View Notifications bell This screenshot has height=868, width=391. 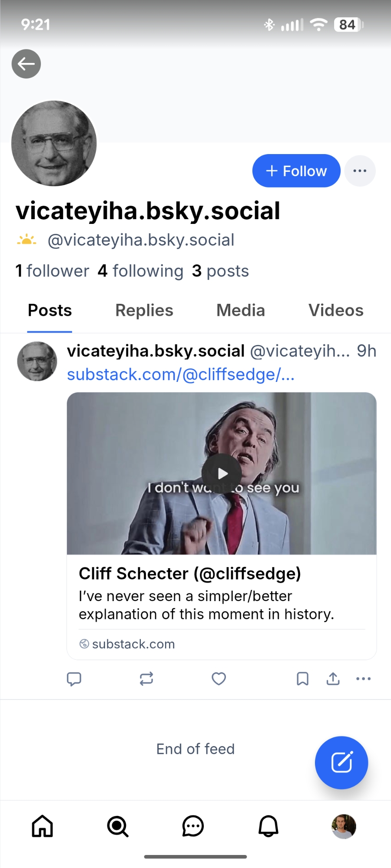tap(268, 826)
